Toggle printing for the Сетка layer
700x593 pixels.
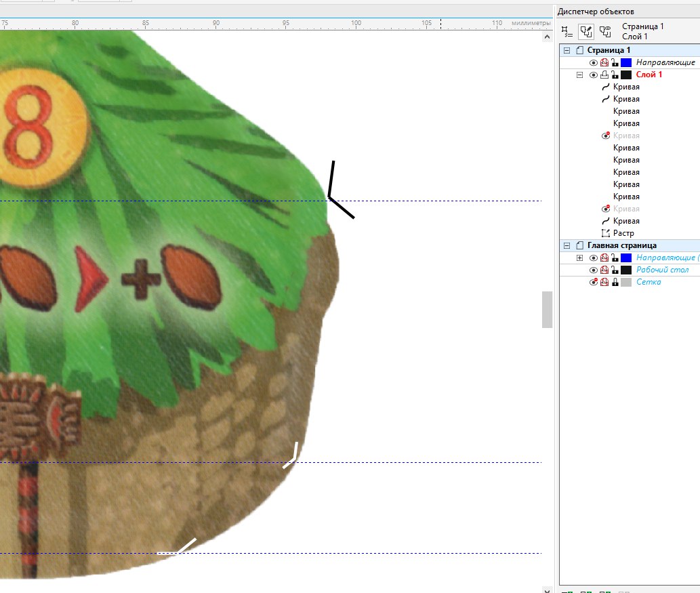tap(604, 282)
